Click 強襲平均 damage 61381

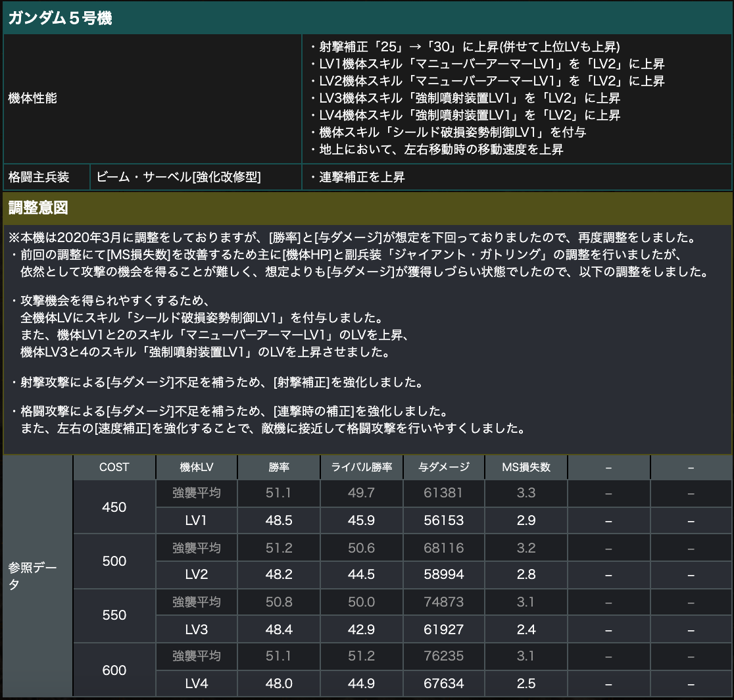(444, 493)
